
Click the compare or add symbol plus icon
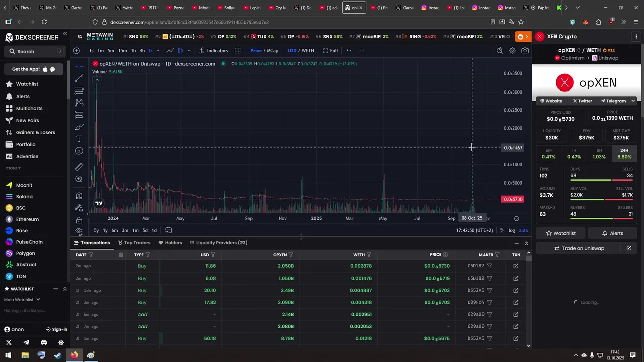[x=76, y=50]
